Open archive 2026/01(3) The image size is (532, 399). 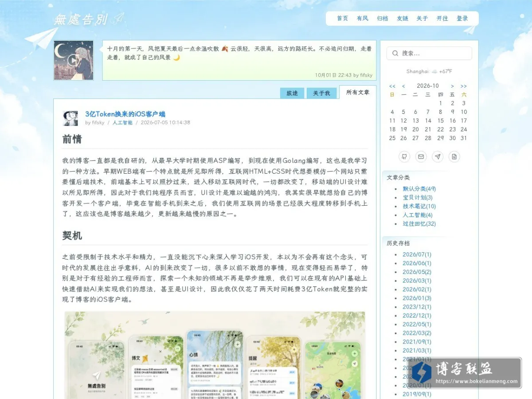pyautogui.click(x=417, y=298)
